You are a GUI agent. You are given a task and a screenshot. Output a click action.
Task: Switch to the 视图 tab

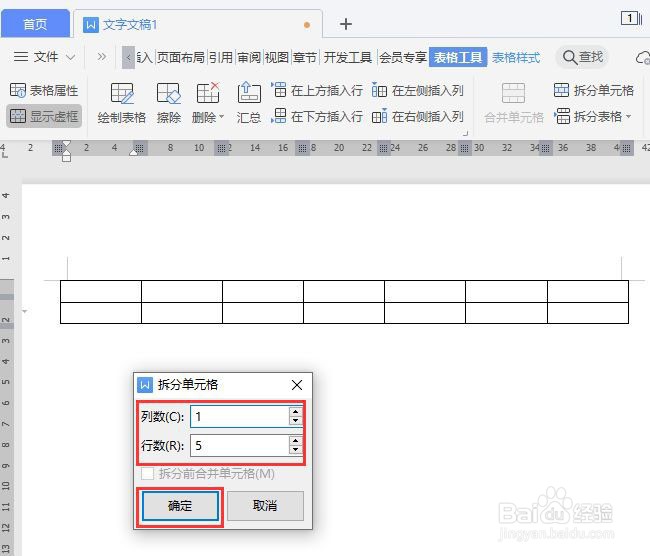click(x=276, y=57)
